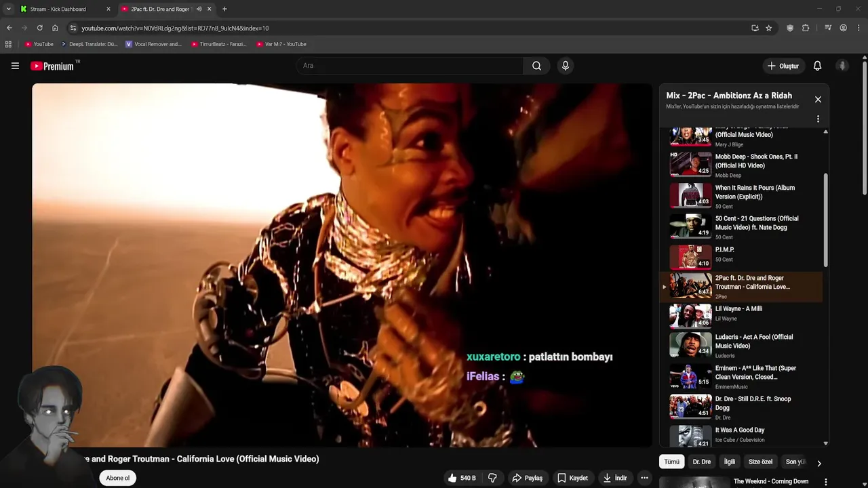Close the Kick Dashboard tab
The width and height of the screenshot is (868, 488).
coord(108,9)
